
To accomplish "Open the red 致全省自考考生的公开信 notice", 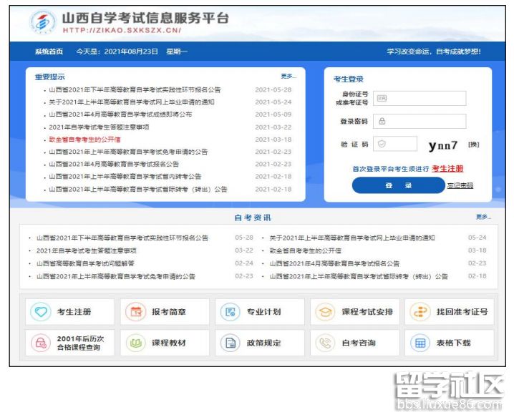I will click(x=84, y=140).
